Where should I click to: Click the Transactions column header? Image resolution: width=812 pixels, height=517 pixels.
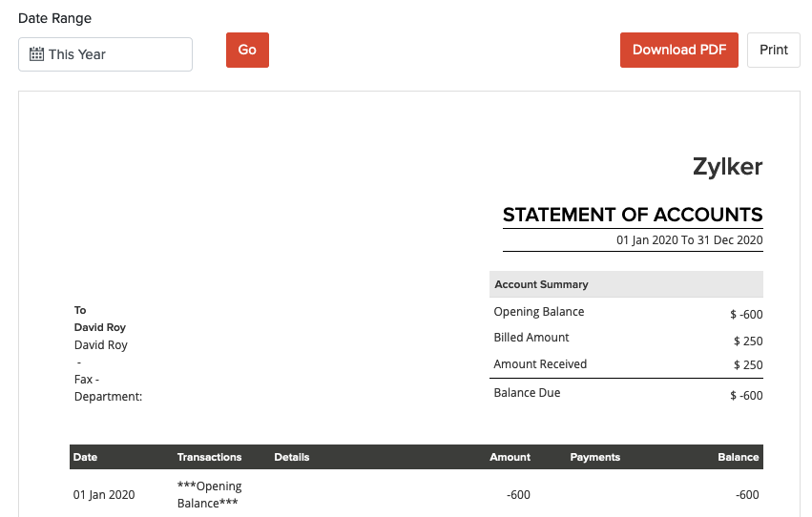click(x=209, y=457)
